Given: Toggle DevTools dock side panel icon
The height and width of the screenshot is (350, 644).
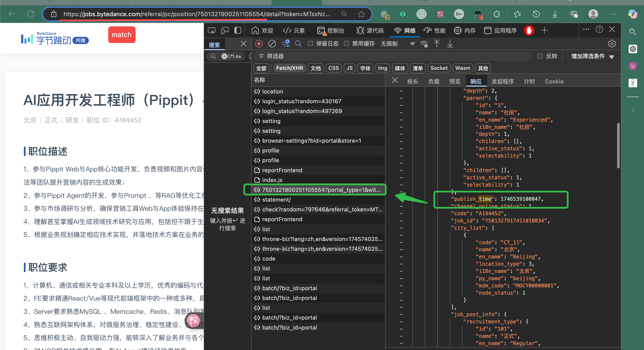Looking at the screenshot, I should [238, 30].
